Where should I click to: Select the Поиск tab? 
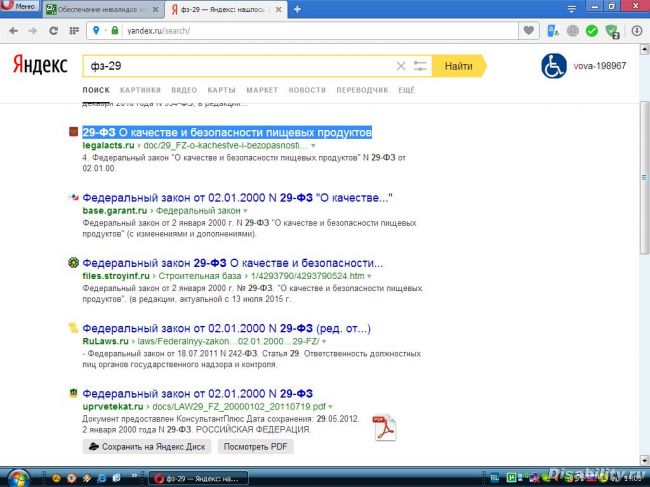[x=96, y=90]
